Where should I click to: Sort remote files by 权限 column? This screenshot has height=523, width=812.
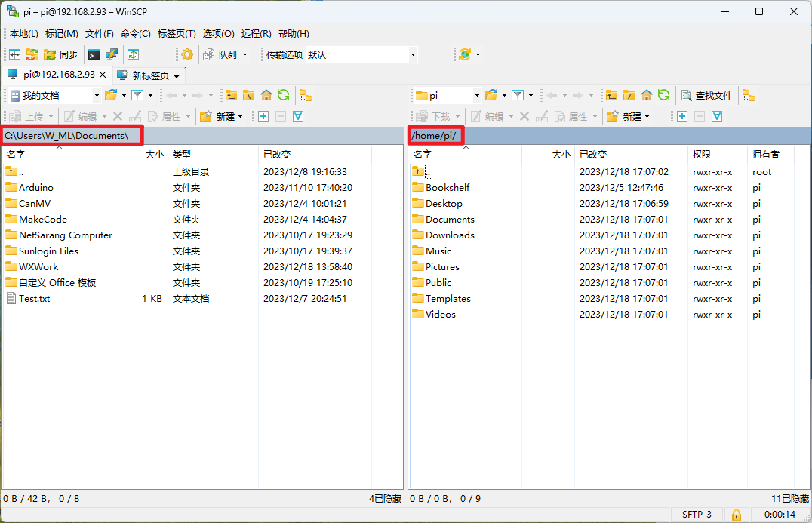718,154
